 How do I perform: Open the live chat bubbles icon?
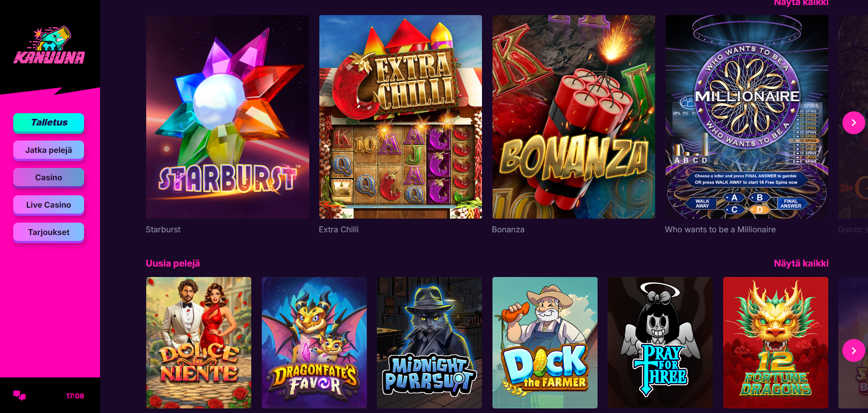click(x=19, y=396)
